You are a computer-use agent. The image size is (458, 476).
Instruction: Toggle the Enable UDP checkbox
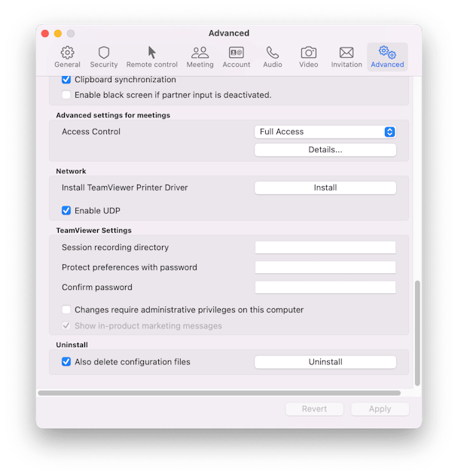click(x=66, y=210)
